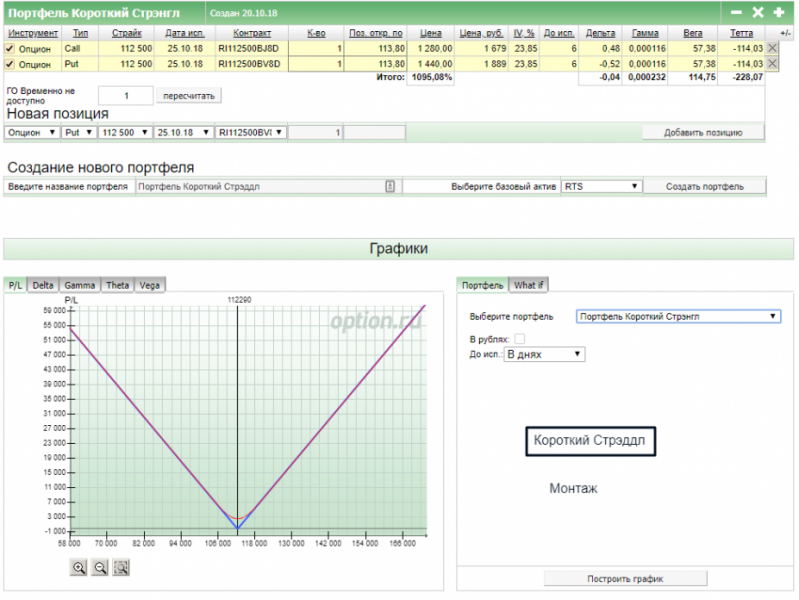
Task: Sort by the 'Цена' column header
Action: pyautogui.click(x=431, y=33)
